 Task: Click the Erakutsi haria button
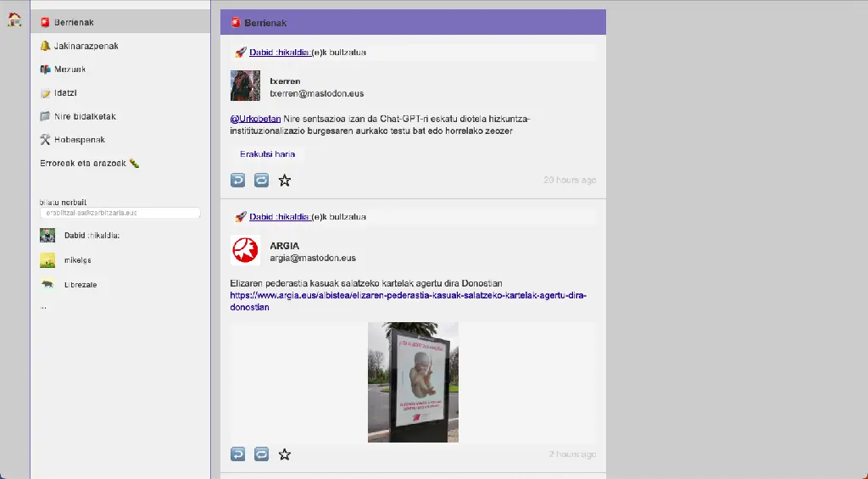click(x=267, y=154)
